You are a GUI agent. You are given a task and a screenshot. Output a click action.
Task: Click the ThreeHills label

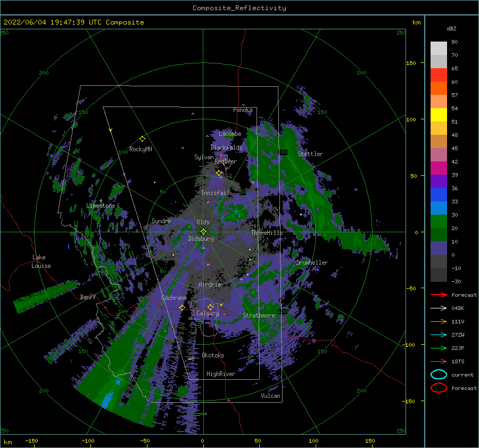click(267, 233)
